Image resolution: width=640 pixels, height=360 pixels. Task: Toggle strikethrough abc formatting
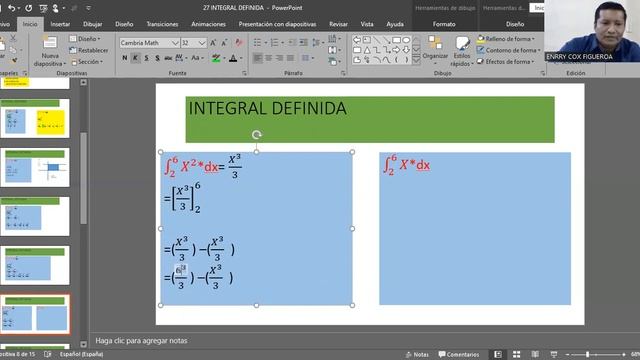(x=168, y=58)
